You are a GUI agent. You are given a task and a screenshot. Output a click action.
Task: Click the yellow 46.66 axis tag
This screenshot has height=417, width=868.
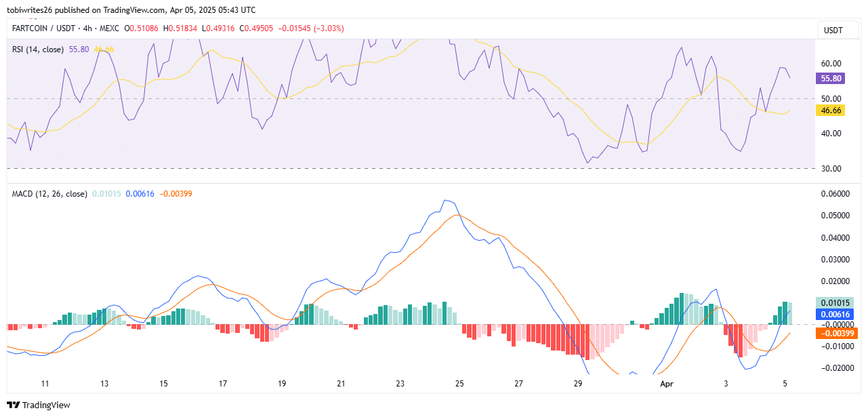(x=831, y=110)
